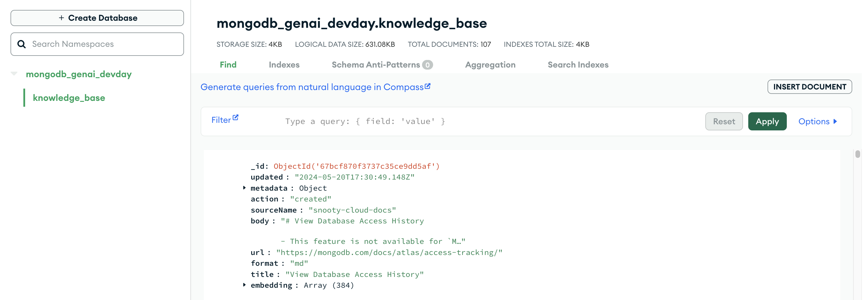868x300 pixels.
Task: Click the format value "md"
Action: point(299,263)
